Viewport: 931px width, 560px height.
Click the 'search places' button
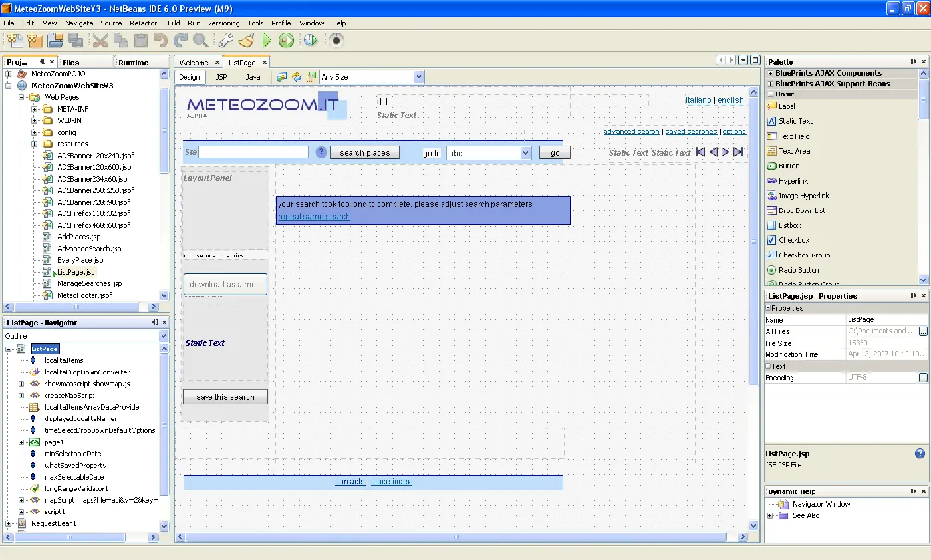tap(364, 153)
